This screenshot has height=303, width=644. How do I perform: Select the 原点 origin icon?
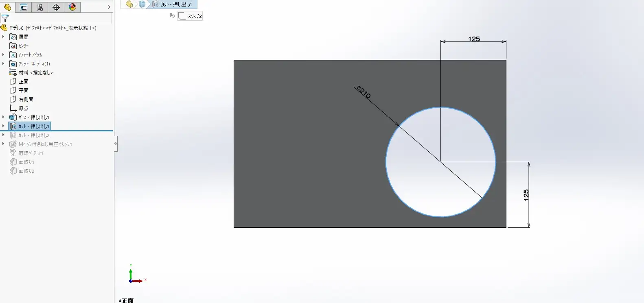coord(13,109)
